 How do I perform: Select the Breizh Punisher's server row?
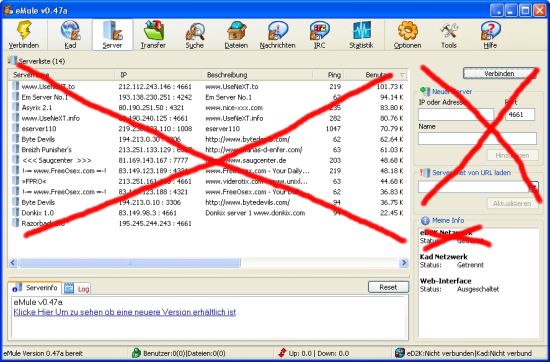[x=208, y=150]
